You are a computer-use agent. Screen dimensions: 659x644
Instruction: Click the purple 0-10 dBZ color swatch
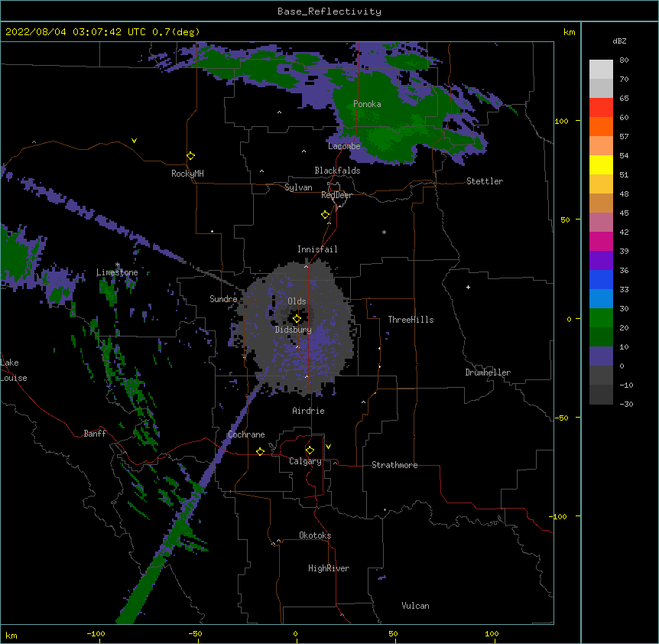601,356
